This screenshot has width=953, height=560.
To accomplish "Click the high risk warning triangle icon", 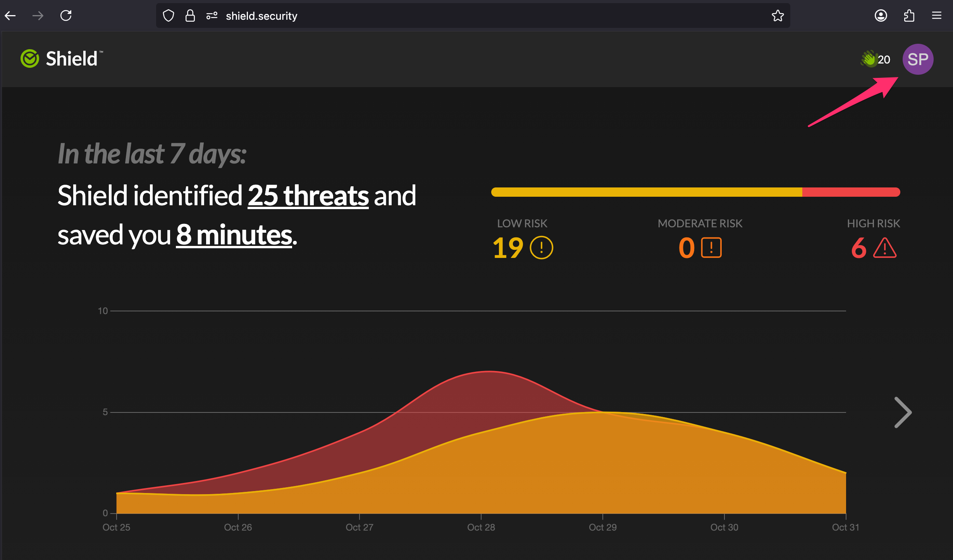I will point(884,249).
